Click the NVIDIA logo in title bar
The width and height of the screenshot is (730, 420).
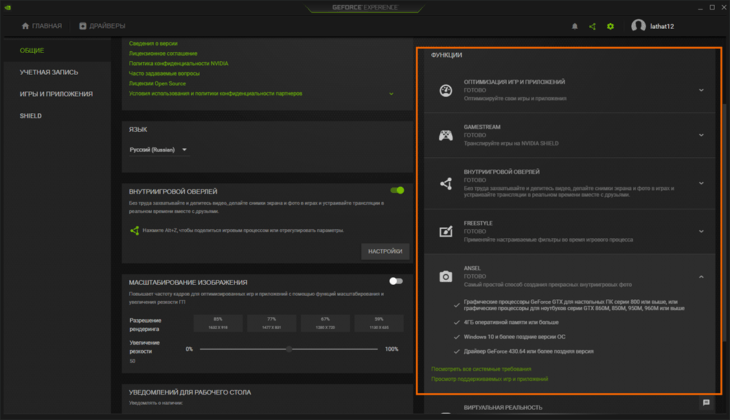8,7
